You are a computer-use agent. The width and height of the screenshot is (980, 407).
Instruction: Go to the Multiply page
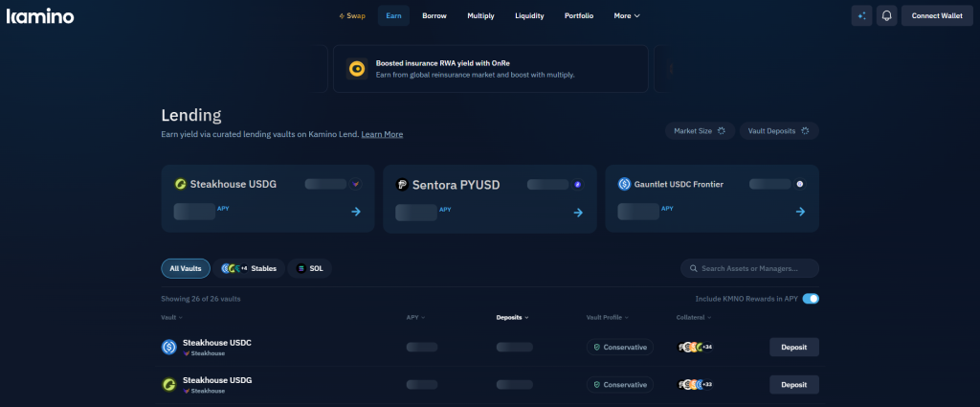tap(480, 15)
